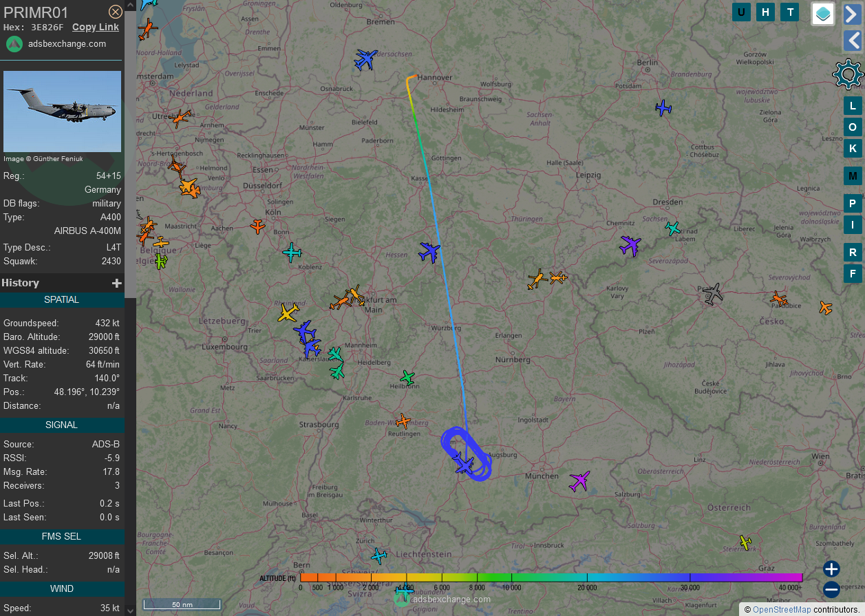Click the Baro. Altitude value 29000 ft
The height and width of the screenshot is (616, 865).
[103, 337]
